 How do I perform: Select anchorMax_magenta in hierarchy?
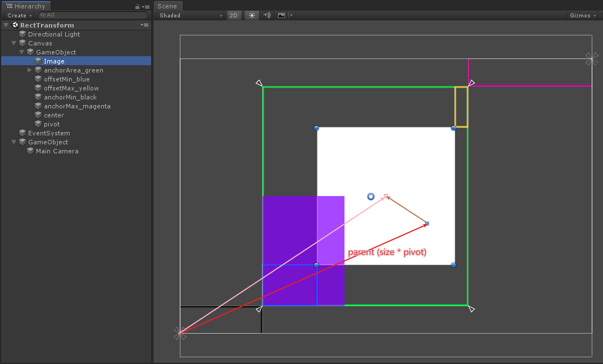77,106
